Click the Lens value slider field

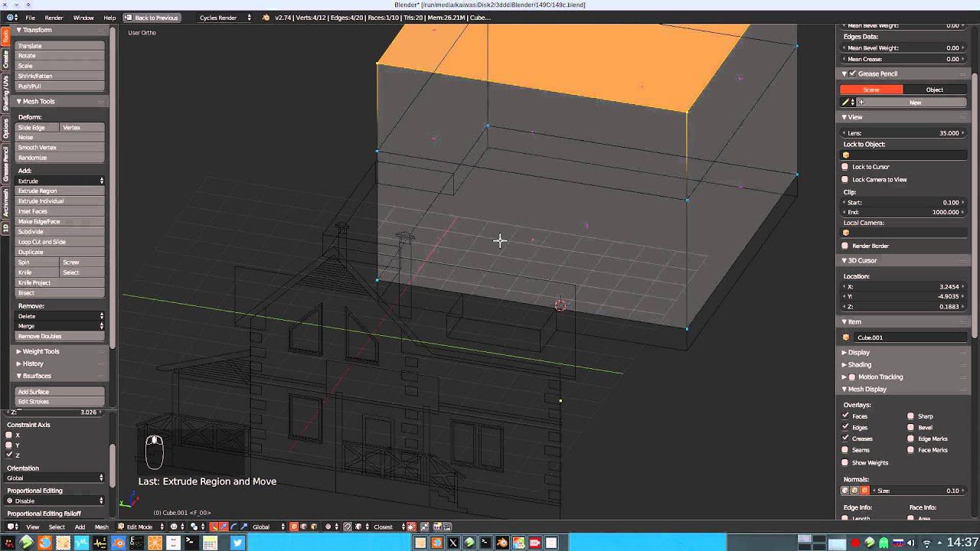[903, 133]
